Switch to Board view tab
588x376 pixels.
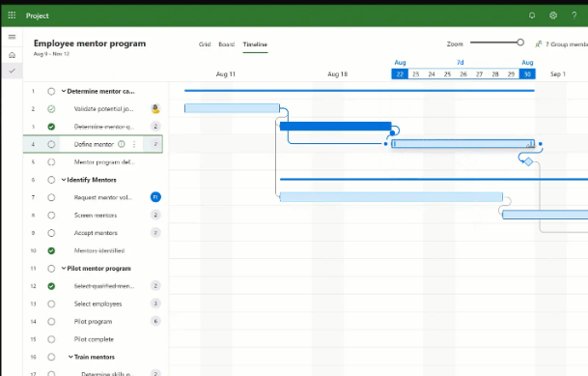(227, 44)
